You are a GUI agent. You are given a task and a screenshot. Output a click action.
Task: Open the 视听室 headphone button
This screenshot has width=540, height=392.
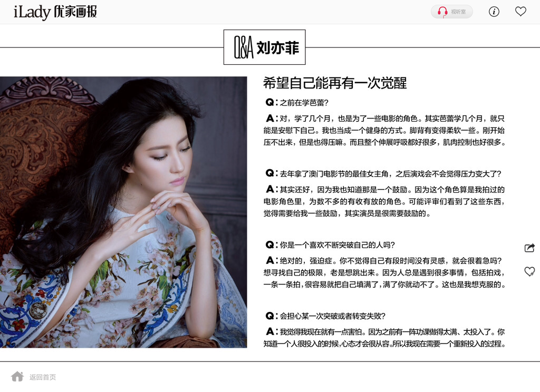[451, 12]
